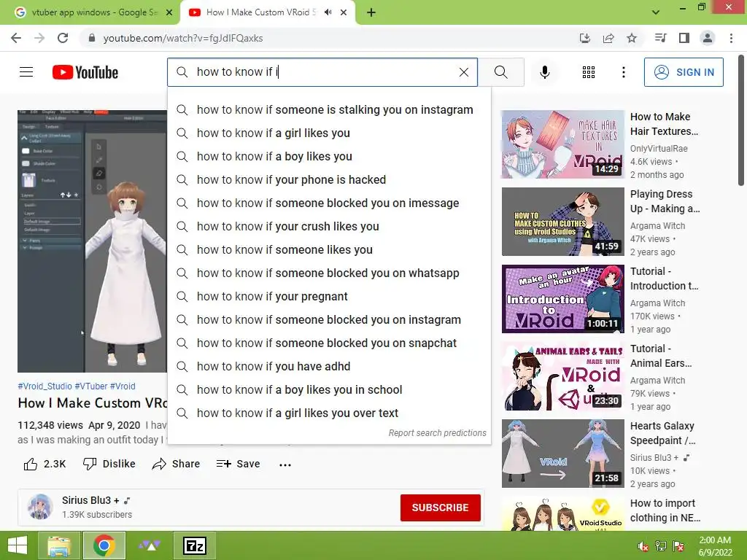Mute tab using speaker icon on YouTube tab

(328, 12)
